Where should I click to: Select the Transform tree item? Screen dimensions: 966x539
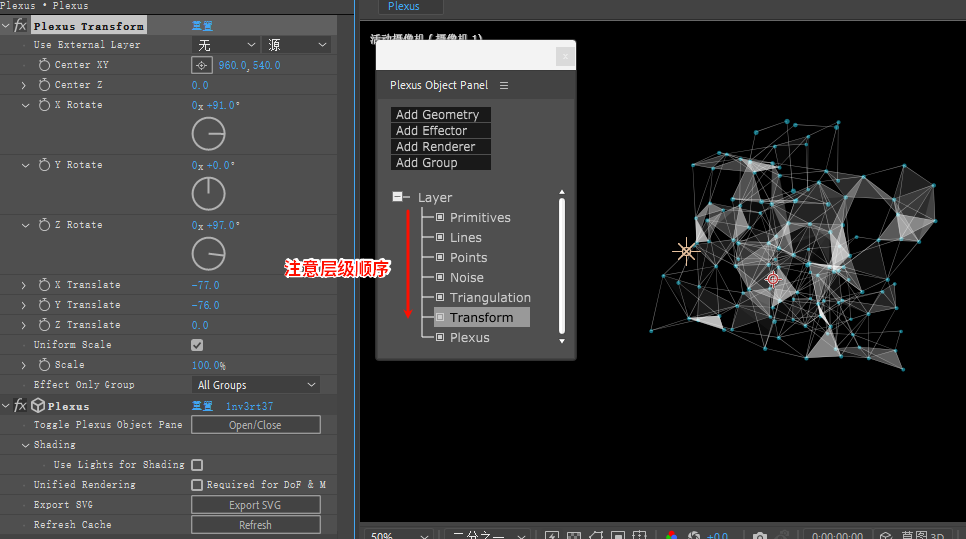[482, 317]
